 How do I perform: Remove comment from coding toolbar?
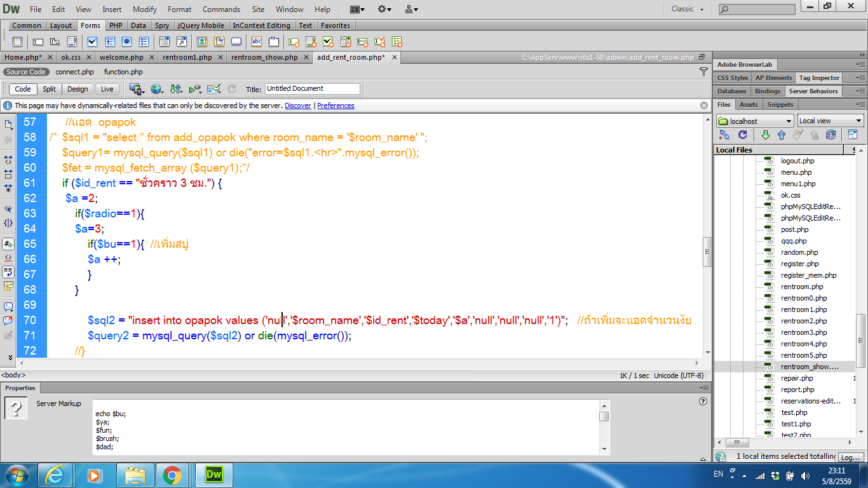tap(8, 320)
